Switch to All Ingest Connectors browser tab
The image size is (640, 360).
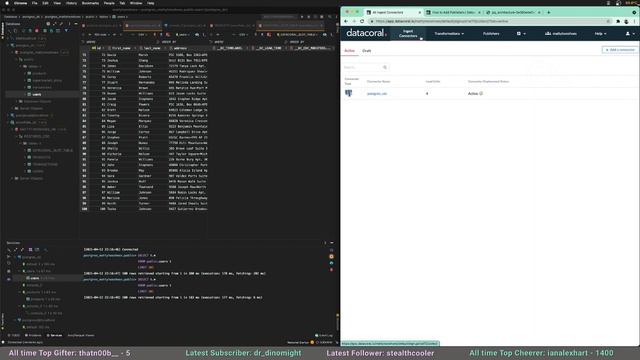(392, 13)
